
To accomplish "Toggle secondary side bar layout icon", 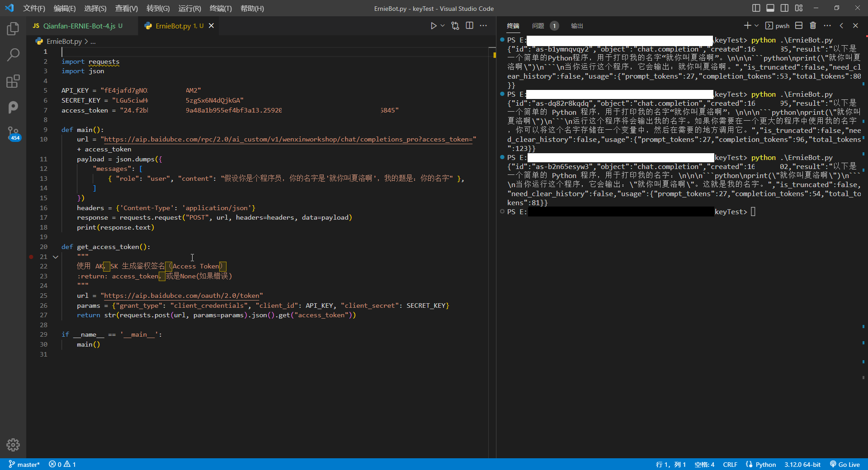I will pyautogui.click(x=784, y=8).
